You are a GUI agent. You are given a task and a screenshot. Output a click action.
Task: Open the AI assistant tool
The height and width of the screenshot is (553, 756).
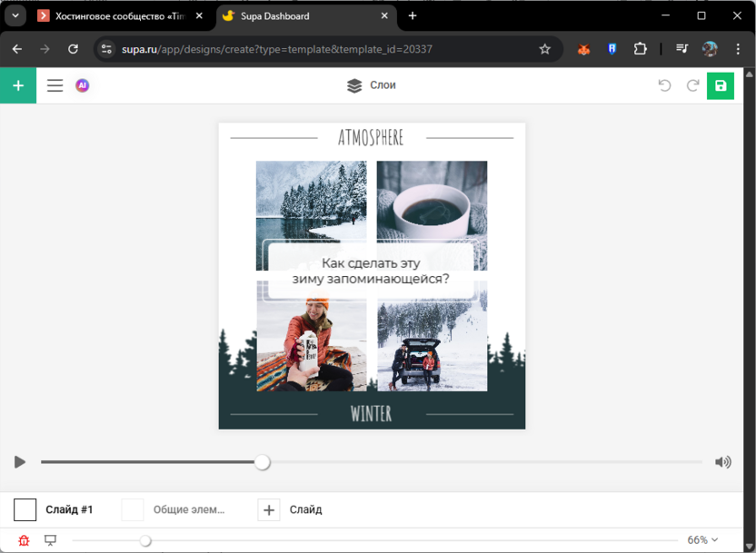coord(83,85)
